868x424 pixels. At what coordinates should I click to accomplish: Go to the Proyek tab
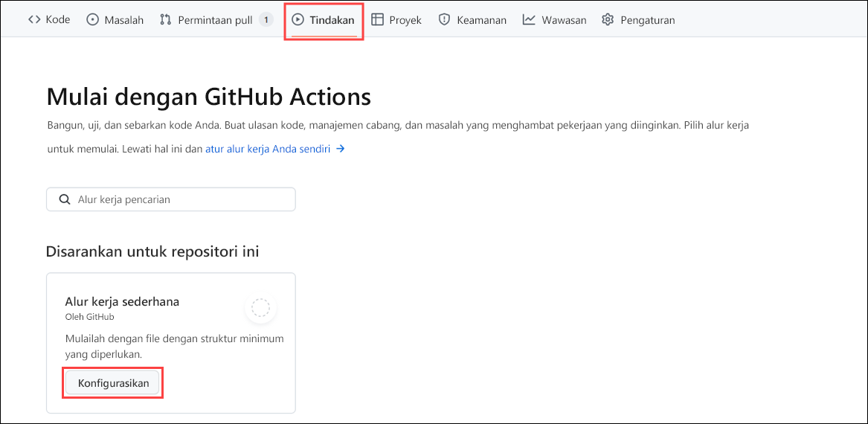(x=396, y=20)
